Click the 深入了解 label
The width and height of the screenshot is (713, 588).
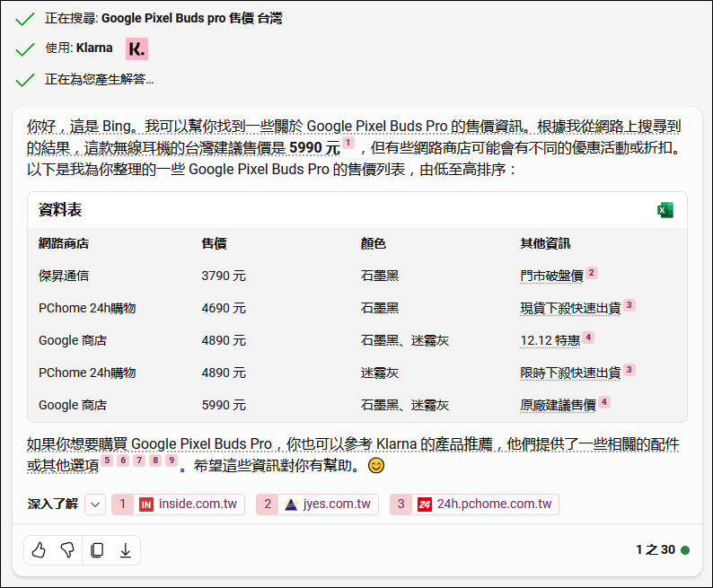pyautogui.click(x=53, y=504)
